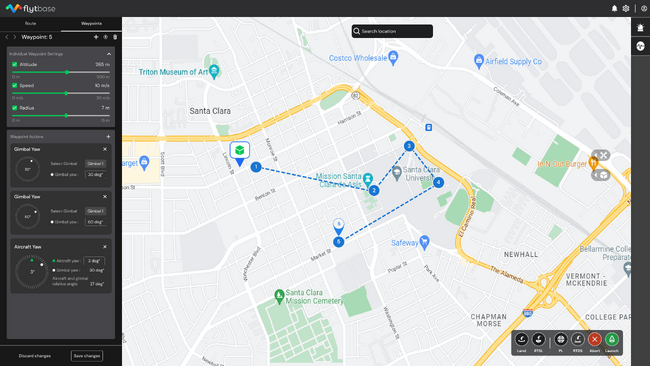Select the Waypoints tab
650x366 pixels.
91,24
